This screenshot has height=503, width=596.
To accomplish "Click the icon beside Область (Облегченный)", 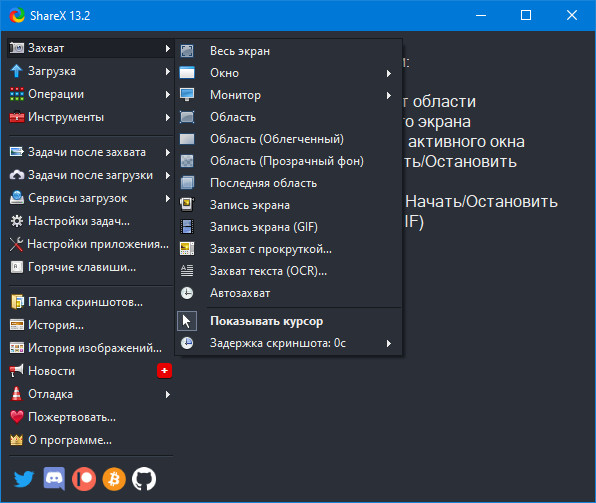I will [187, 139].
